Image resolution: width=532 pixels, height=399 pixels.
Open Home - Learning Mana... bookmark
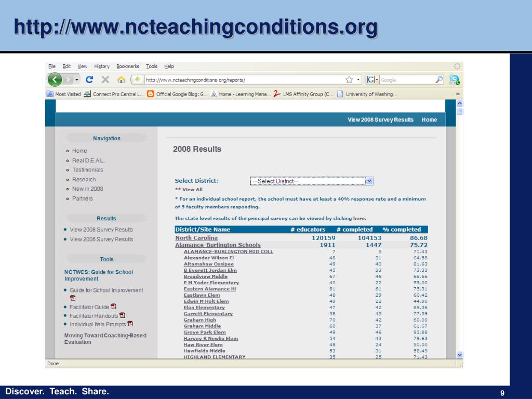pyautogui.click(x=241, y=94)
